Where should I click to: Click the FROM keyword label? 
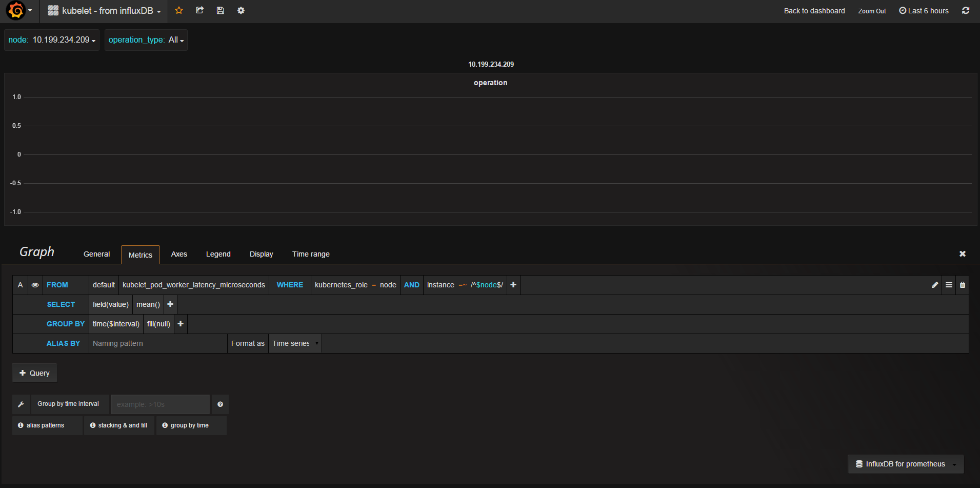57,285
